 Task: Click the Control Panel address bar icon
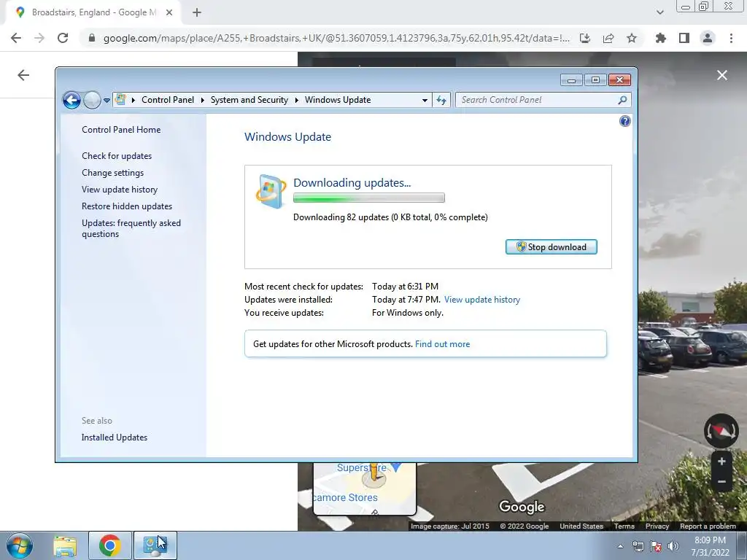click(x=120, y=99)
